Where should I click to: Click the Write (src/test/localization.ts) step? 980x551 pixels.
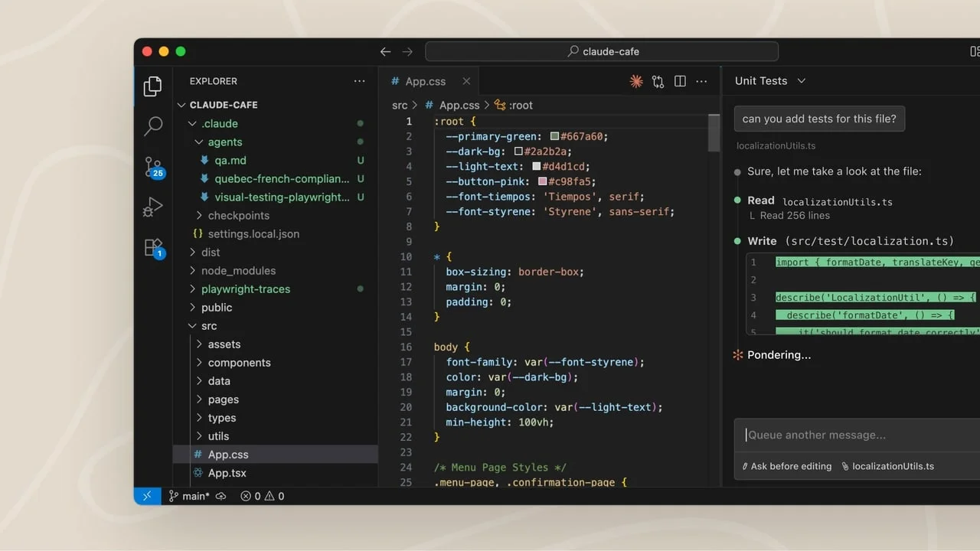click(851, 241)
